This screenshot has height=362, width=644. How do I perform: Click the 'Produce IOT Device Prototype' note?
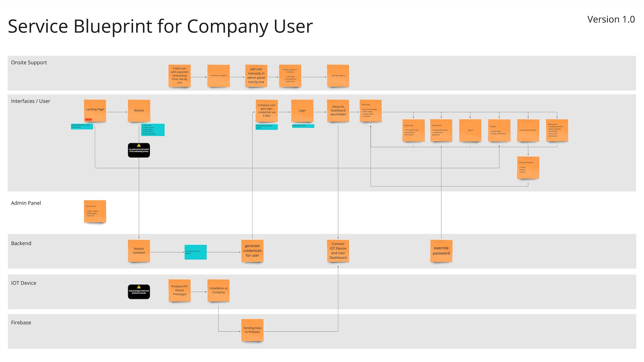[x=179, y=290]
